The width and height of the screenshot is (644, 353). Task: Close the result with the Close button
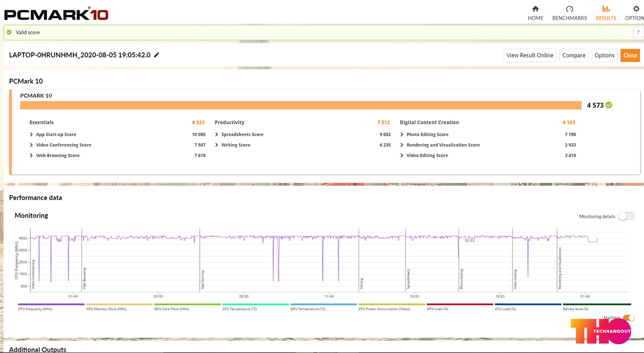coord(630,55)
